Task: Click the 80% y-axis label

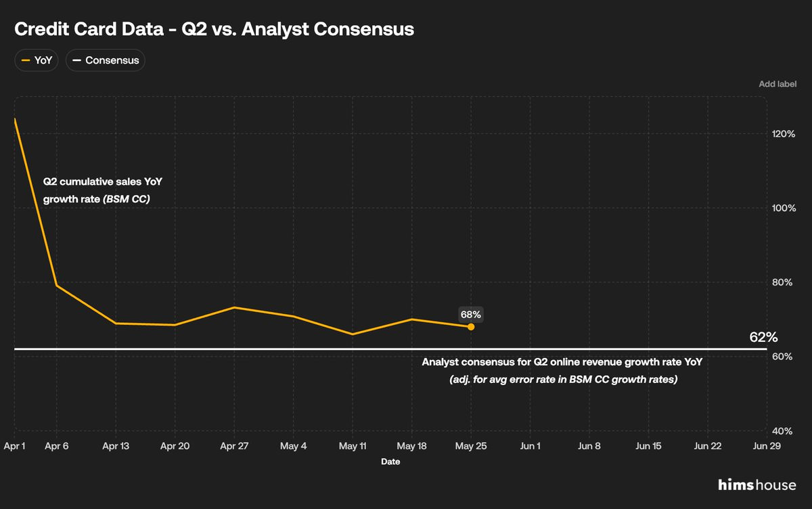Action: point(784,282)
